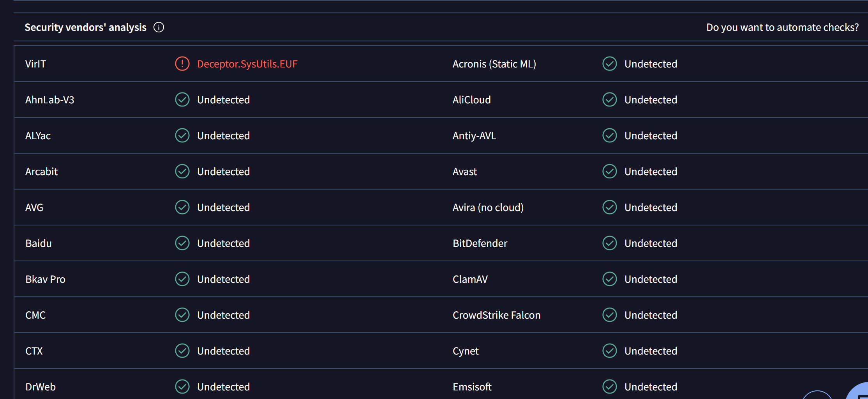Select the Cynet checkmark status icon

tap(609, 351)
